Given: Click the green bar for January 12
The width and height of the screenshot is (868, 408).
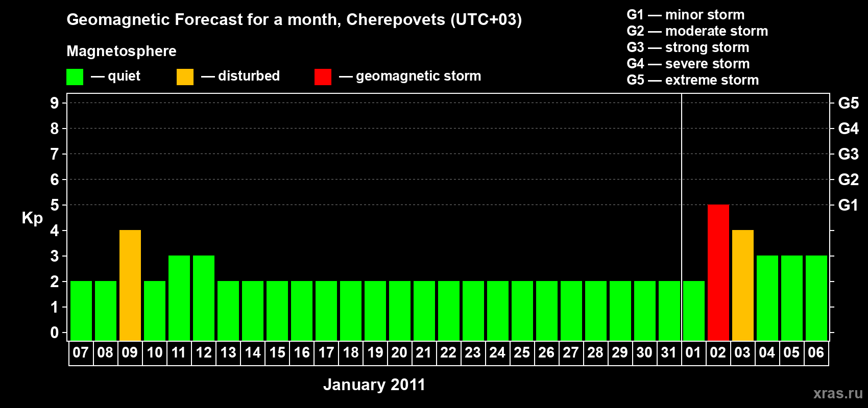Looking at the screenshot, I should point(204,298).
